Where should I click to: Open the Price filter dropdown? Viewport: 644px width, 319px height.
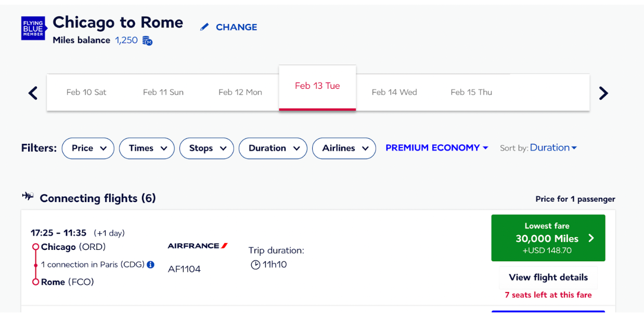click(x=88, y=148)
